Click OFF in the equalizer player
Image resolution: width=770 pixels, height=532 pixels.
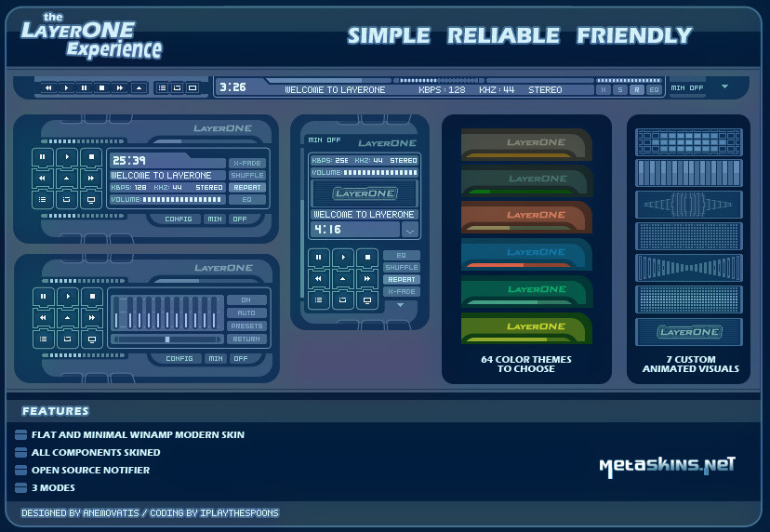[x=241, y=359]
